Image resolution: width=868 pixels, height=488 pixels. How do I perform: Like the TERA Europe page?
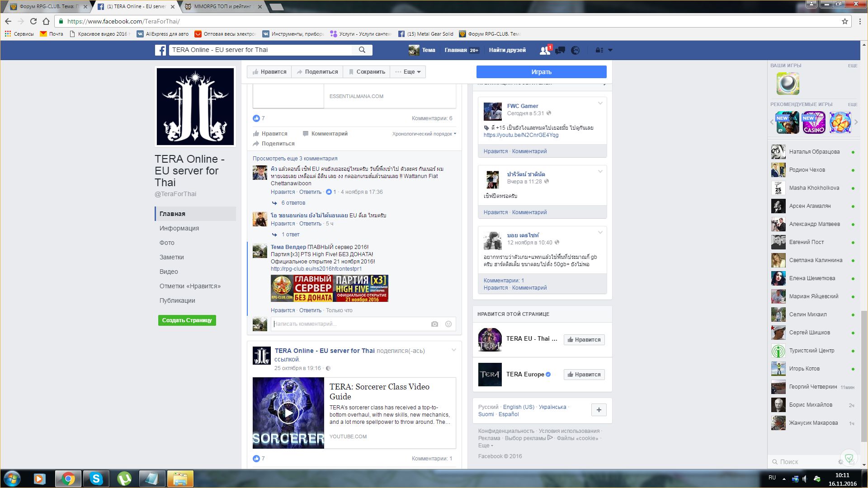[584, 375]
